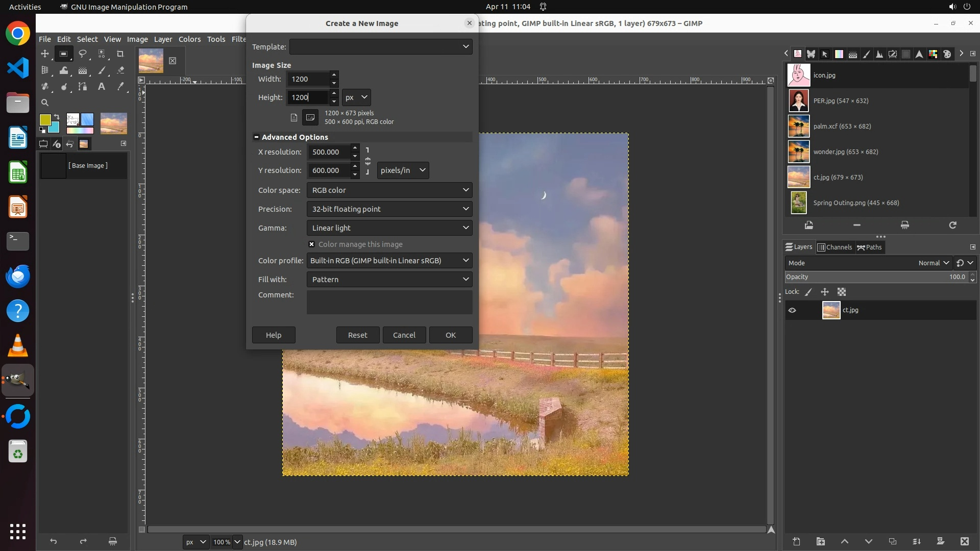Image resolution: width=980 pixels, height=551 pixels.
Task: Expand the Precision dropdown
Action: pyautogui.click(x=389, y=209)
